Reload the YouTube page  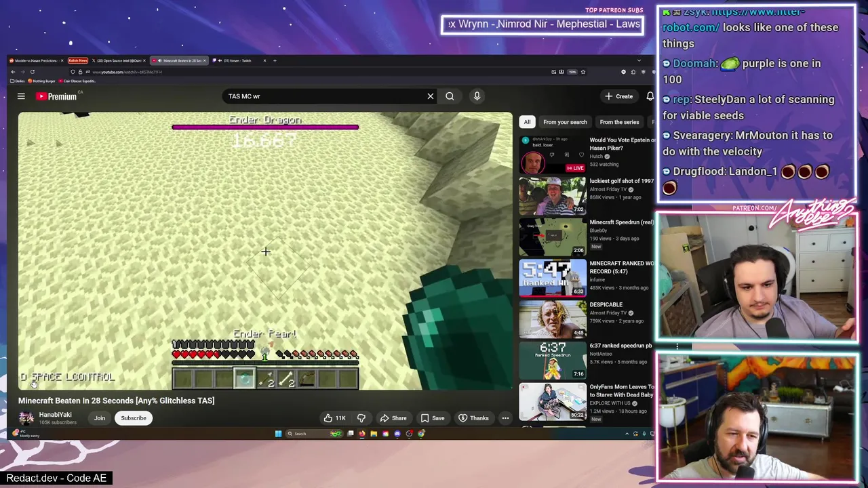click(x=32, y=72)
